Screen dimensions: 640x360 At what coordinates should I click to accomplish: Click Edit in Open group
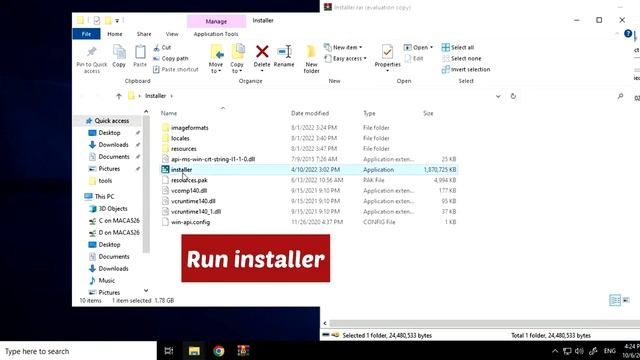click(414, 58)
